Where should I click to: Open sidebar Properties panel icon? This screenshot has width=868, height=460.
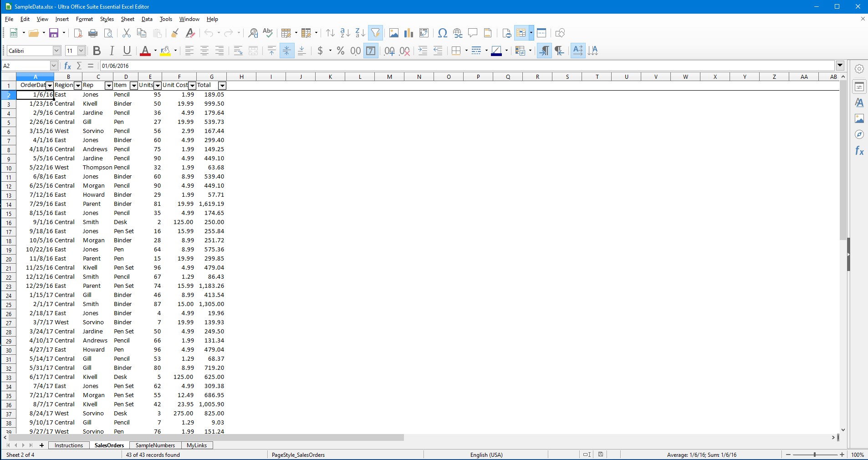point(859,87)
